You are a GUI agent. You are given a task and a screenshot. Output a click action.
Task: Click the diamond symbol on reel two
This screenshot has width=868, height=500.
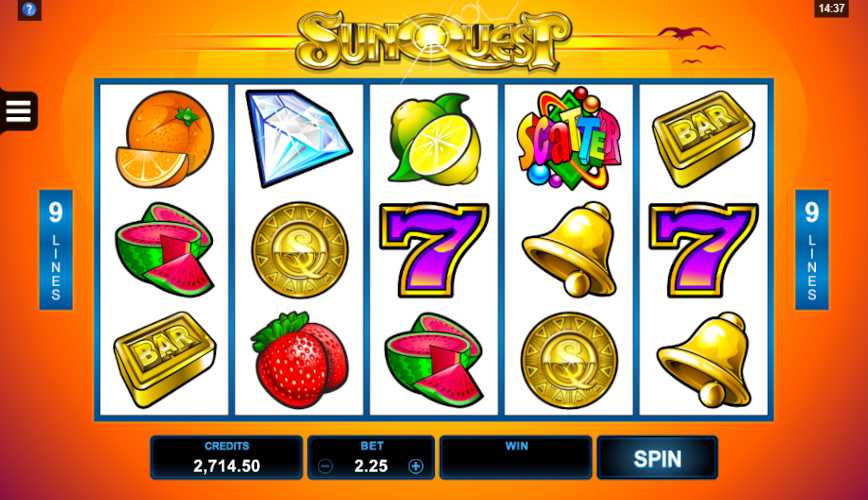coord(298,137)
